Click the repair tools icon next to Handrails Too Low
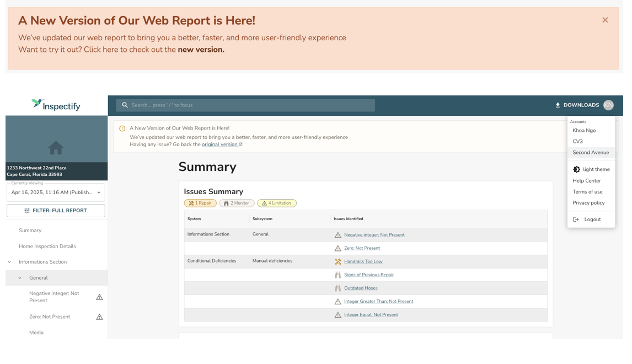The image size is (632, 364). [x=338, y=261]
